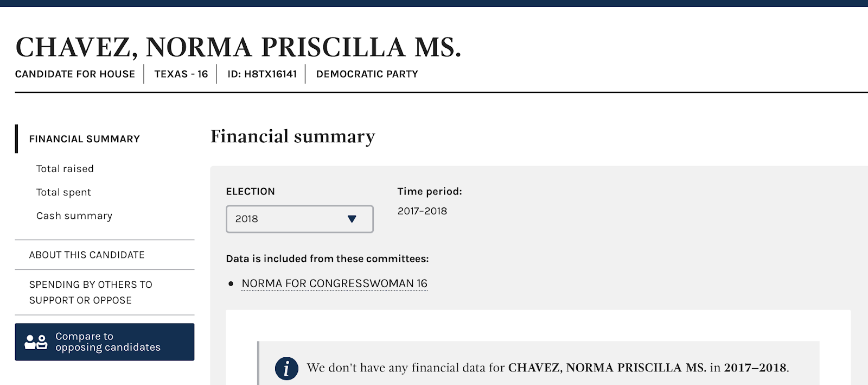Click the Candidate For House label
Screen dimensions: 868x385
75,74
